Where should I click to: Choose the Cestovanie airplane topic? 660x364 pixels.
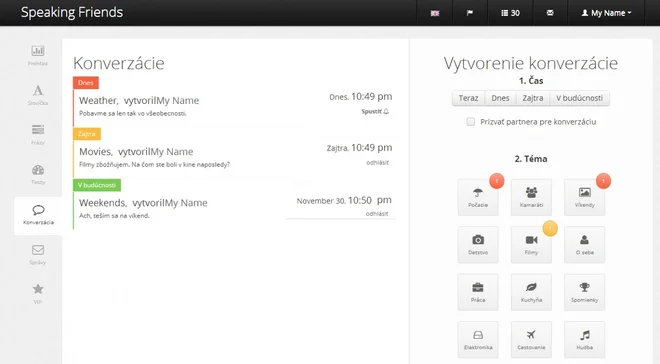coord(531,340)
